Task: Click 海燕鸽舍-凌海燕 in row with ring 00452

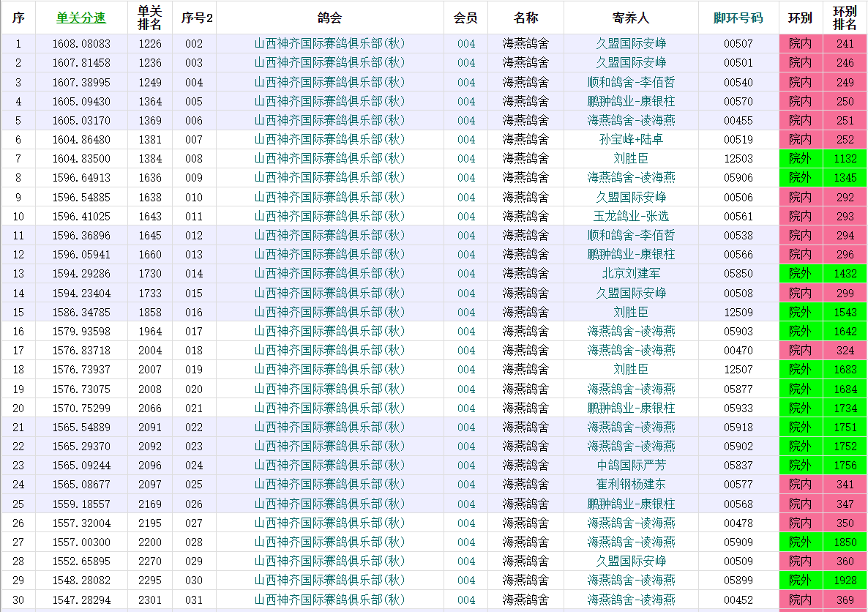Action: tap(631, 600)
